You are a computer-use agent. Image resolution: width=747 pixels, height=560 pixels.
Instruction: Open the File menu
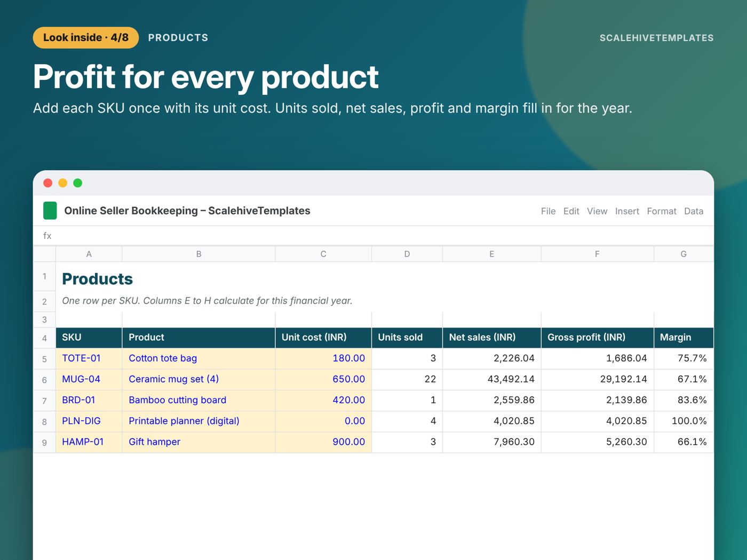coord(548,211)
